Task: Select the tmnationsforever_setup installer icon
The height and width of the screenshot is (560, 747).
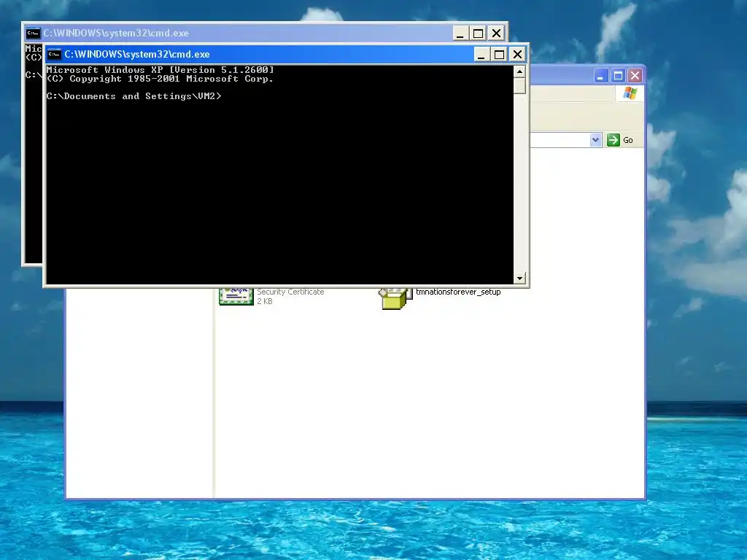Action: point(395,298)
